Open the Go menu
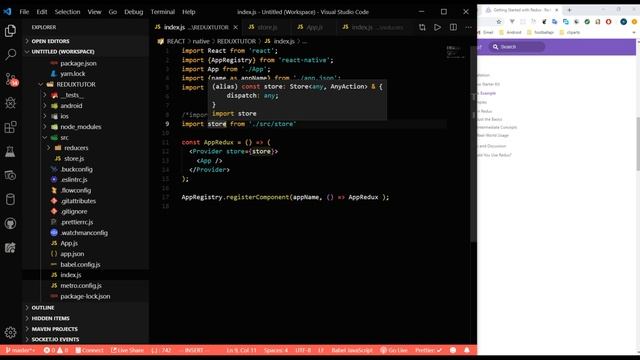The width and height of the screenshot is (640, 360). click(x=113, y=12)
